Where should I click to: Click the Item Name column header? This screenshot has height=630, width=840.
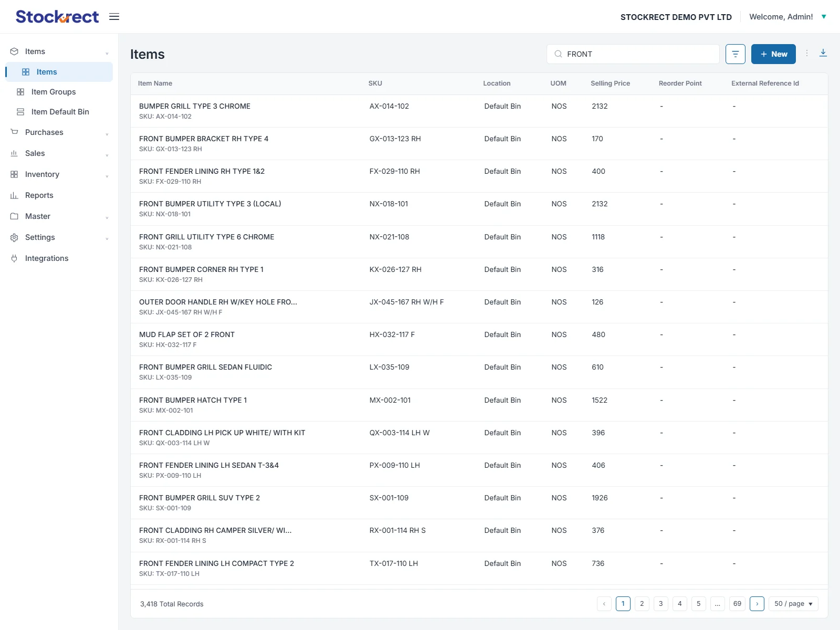155,83
